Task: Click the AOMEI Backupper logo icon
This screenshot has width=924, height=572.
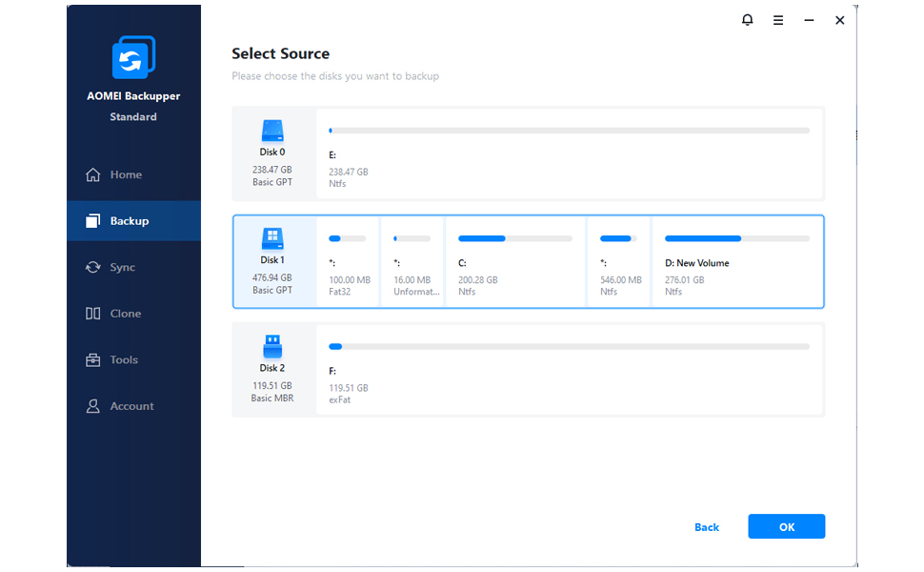Action: point(133,57)
